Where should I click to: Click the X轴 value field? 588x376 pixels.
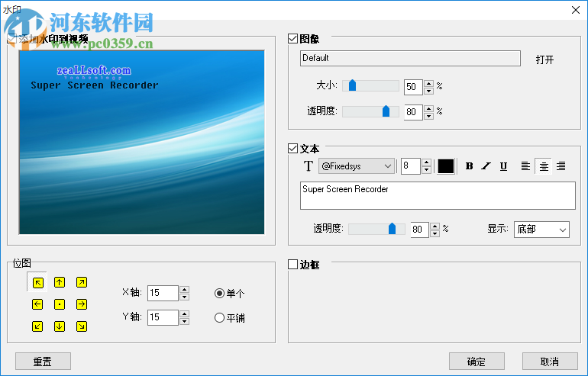163,293
